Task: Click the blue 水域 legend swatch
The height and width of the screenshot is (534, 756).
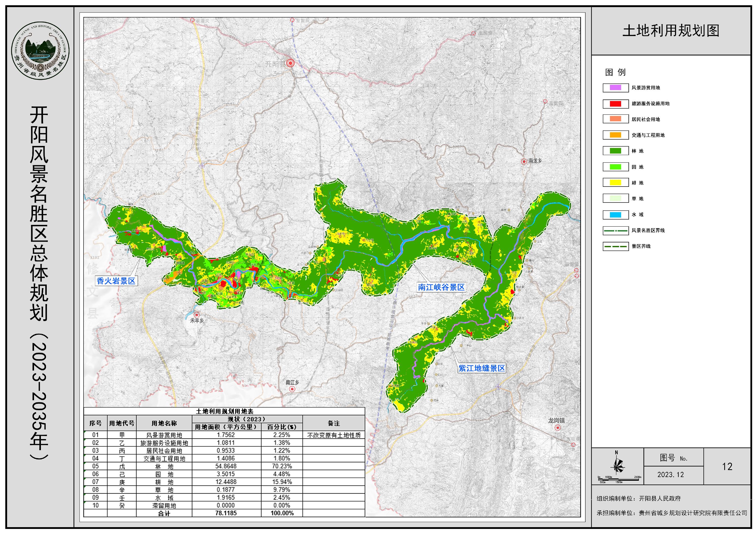Action: click(615, 214)
